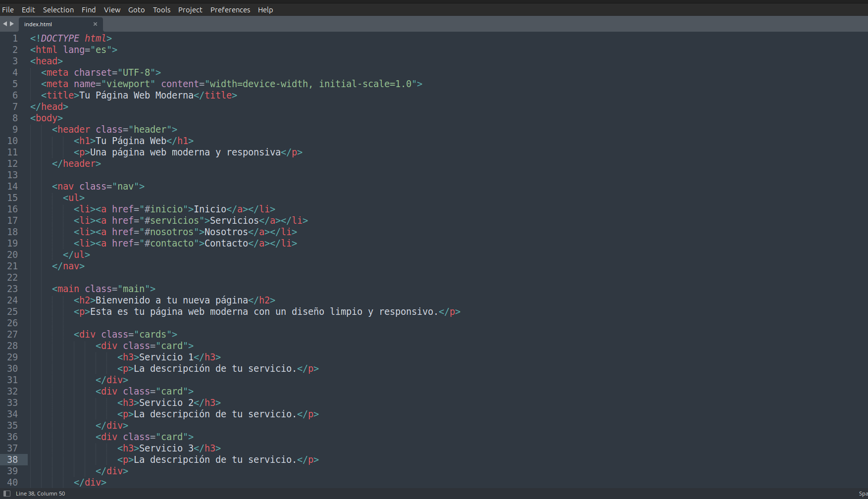
Task: Toggle the side bar via status bar icon
Action: (x=7, y=494)
